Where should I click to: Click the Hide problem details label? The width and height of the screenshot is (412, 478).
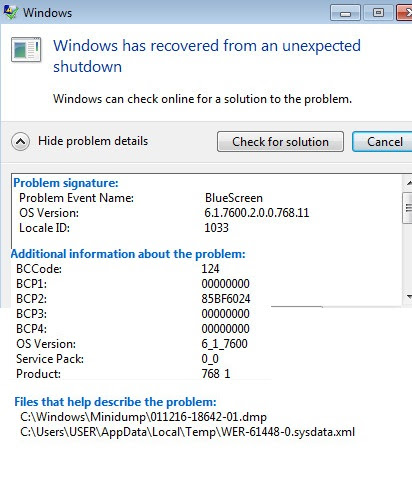pos(93,141)
